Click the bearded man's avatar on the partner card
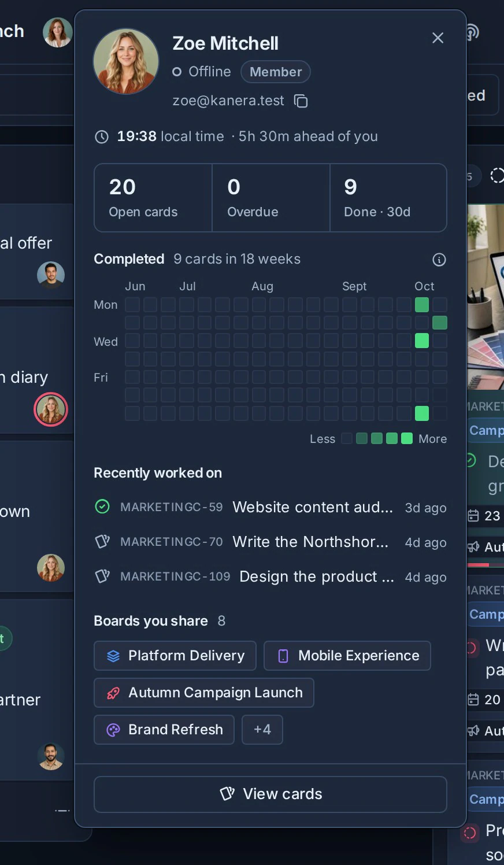The image size is (504, 865). pyautogui.click(x=51, y=756)
